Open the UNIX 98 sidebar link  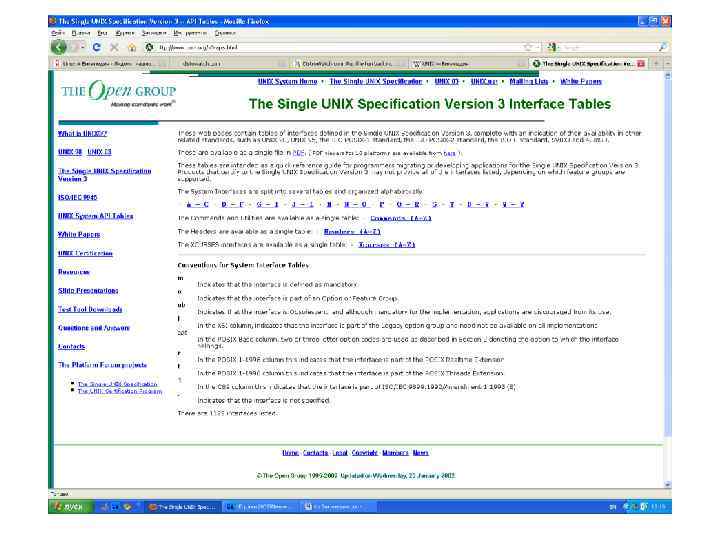click(x=70, y=152)
